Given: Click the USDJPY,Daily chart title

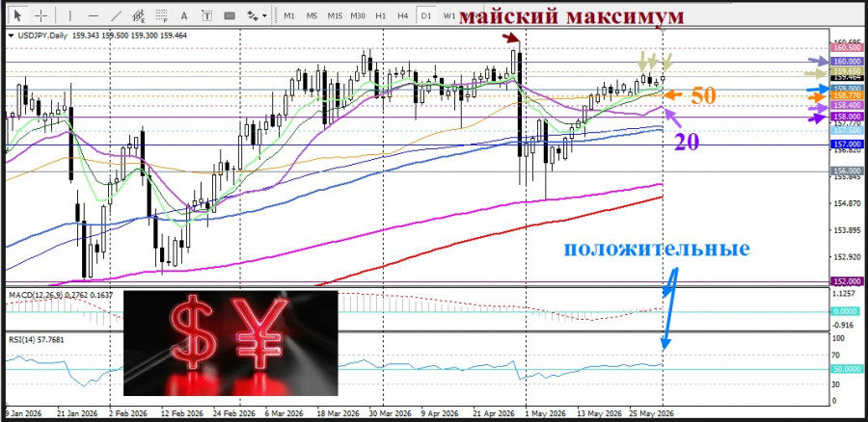Looking at the screenshot, I should point(42,35).
